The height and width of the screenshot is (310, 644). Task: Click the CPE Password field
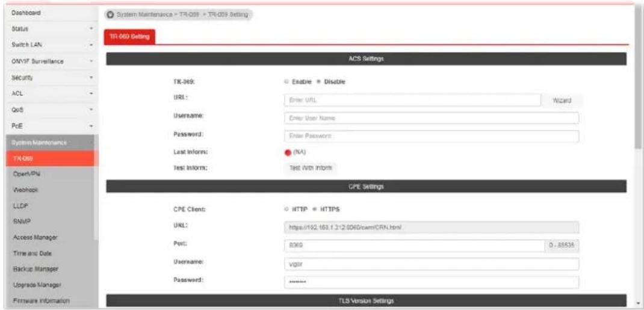tap(432, 282)
